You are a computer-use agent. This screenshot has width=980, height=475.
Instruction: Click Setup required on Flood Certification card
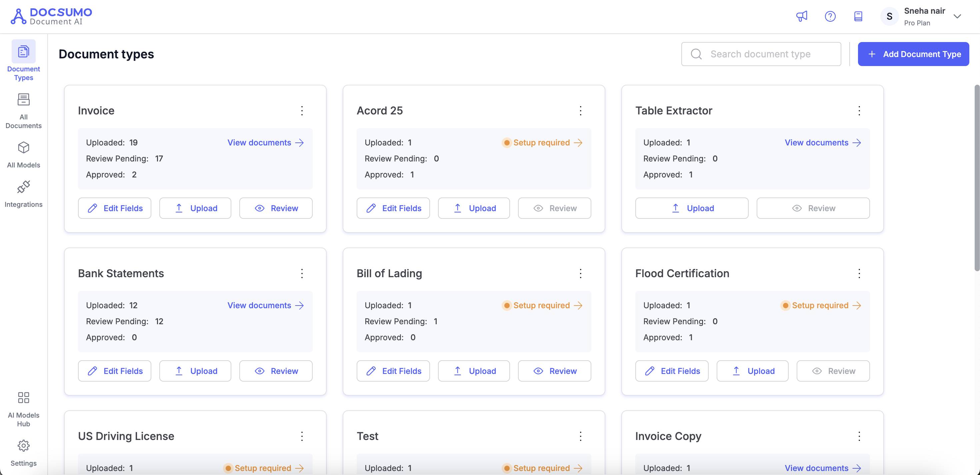821,305
